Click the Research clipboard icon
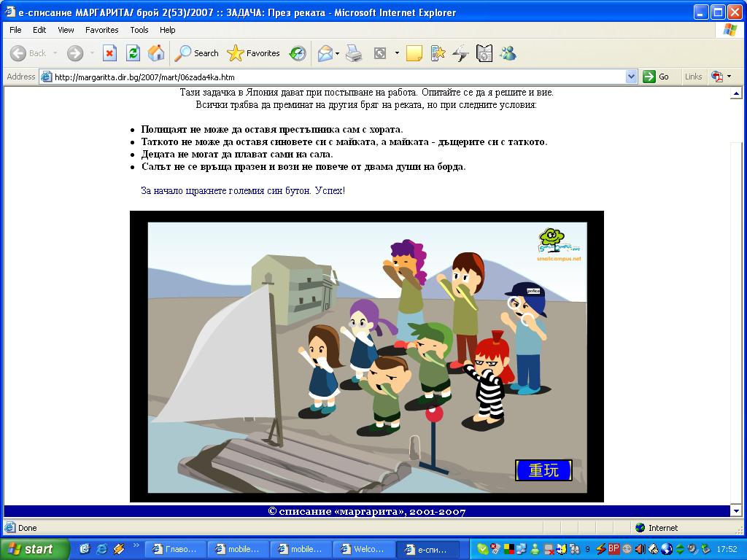The width and height of the screenshot is (747, 560). 484,53
